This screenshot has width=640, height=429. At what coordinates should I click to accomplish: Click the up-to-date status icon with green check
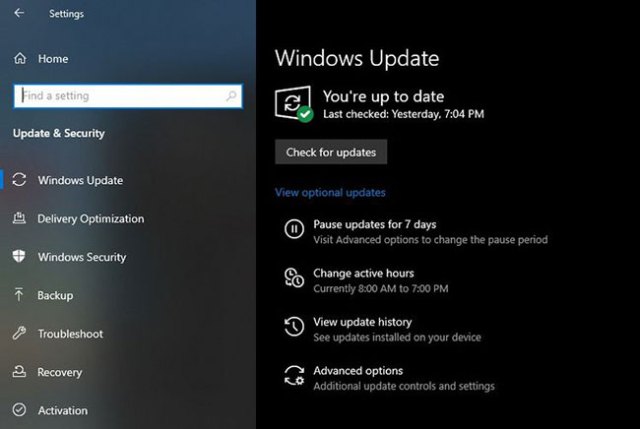coord(294,104)
